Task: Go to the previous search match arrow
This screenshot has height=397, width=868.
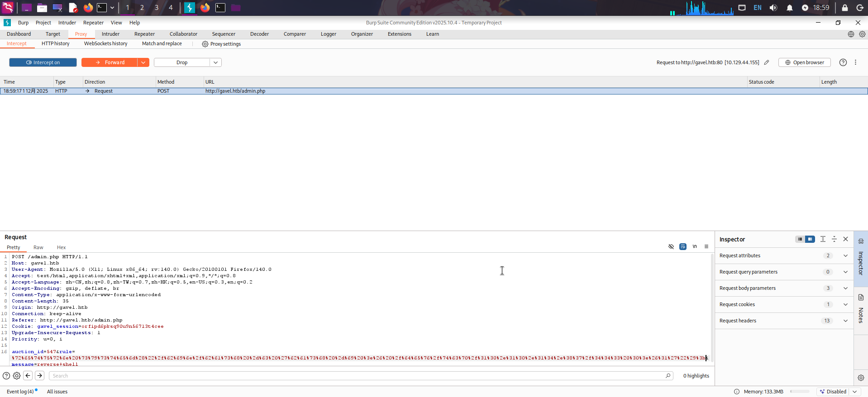Action: point(28,376)
